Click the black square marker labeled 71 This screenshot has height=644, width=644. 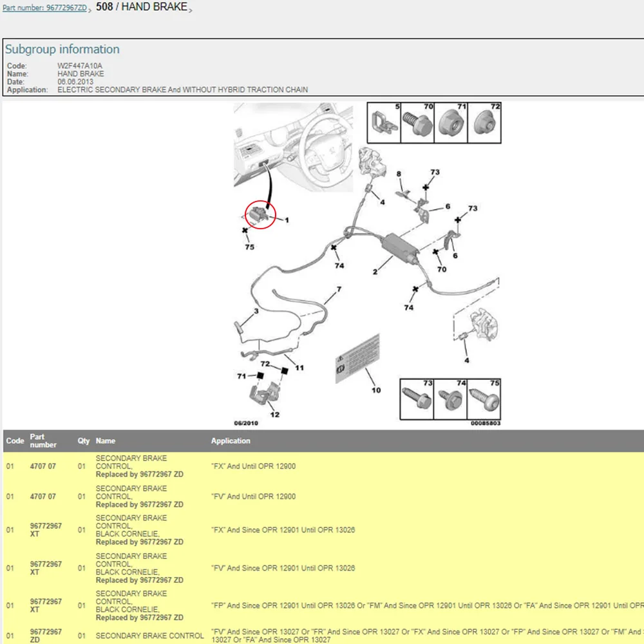point(260,375)
